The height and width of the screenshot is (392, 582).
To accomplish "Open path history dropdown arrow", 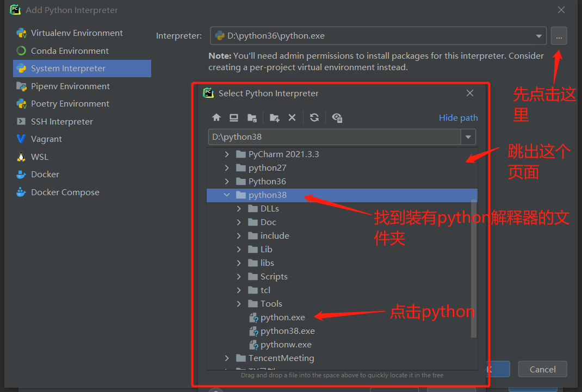I will pos(468,137).
